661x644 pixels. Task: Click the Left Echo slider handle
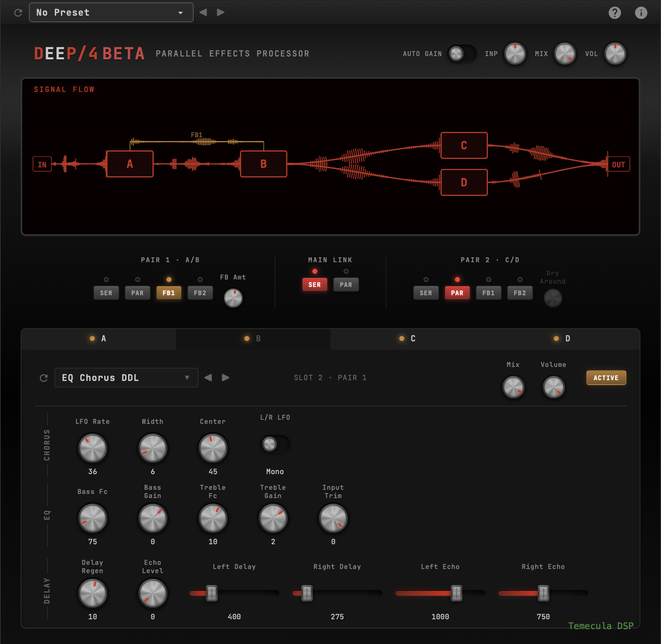tap(456, 593)
